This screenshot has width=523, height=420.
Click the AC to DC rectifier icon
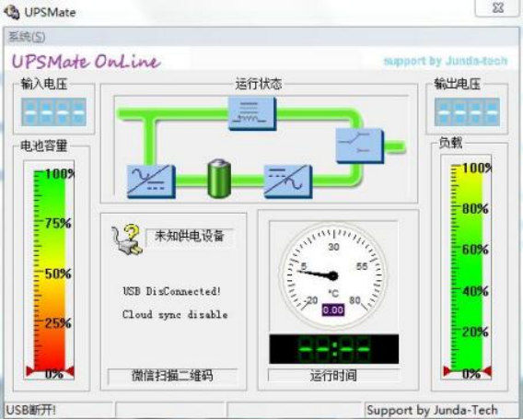click(151, 181)
